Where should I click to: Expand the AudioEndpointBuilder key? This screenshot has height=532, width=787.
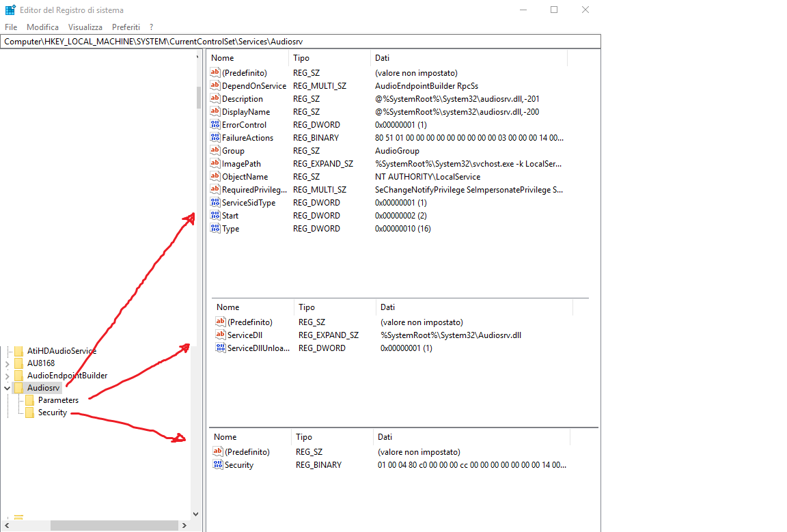point(7,376)
